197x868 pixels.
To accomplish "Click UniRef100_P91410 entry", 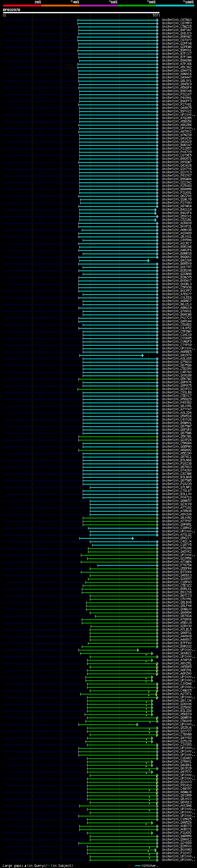I will pos(177,785).
